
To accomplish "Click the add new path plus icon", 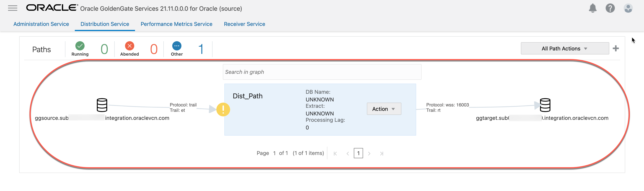I will [x=616, y=48].
